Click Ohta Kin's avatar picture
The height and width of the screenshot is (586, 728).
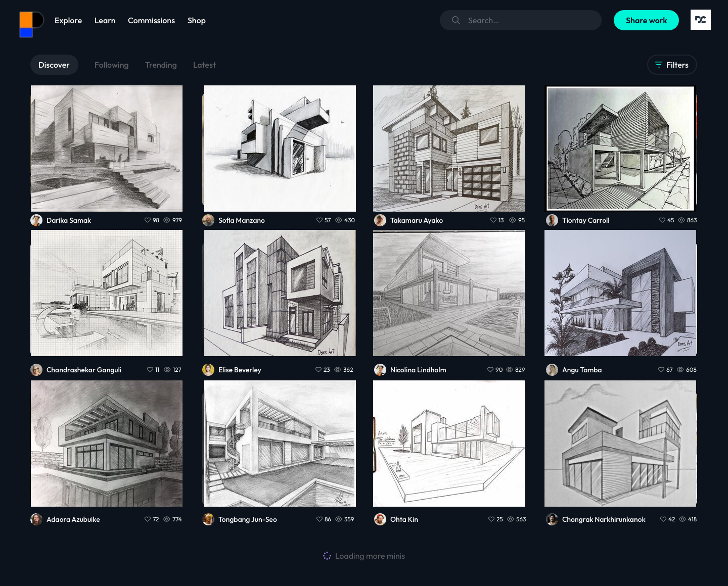point(380,519)
